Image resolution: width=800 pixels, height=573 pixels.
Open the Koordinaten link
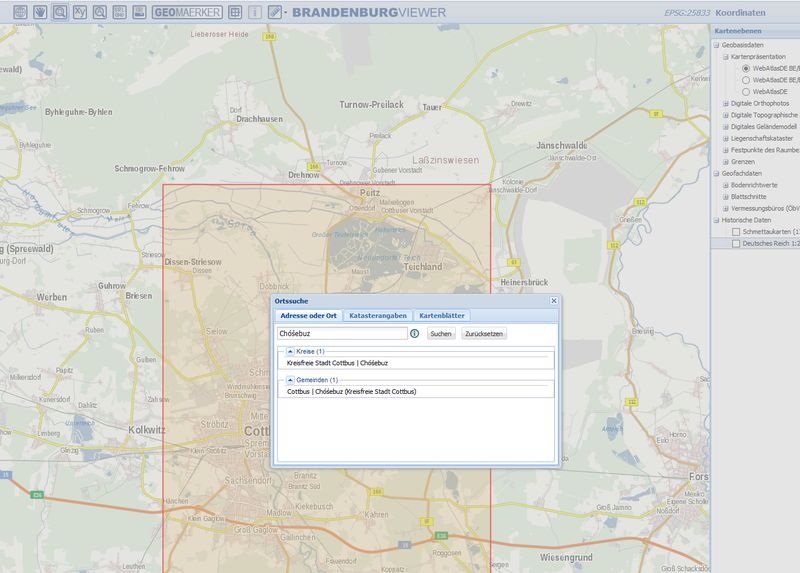pos(740,13)
